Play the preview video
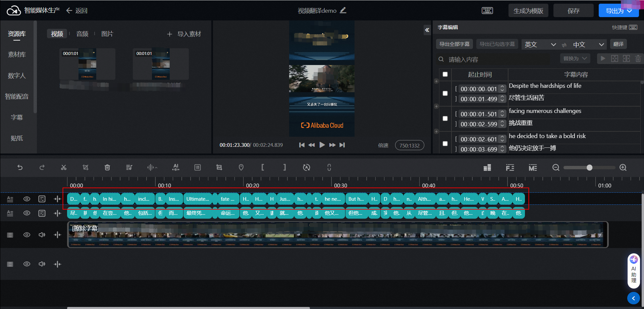 [x=322, y=145]
